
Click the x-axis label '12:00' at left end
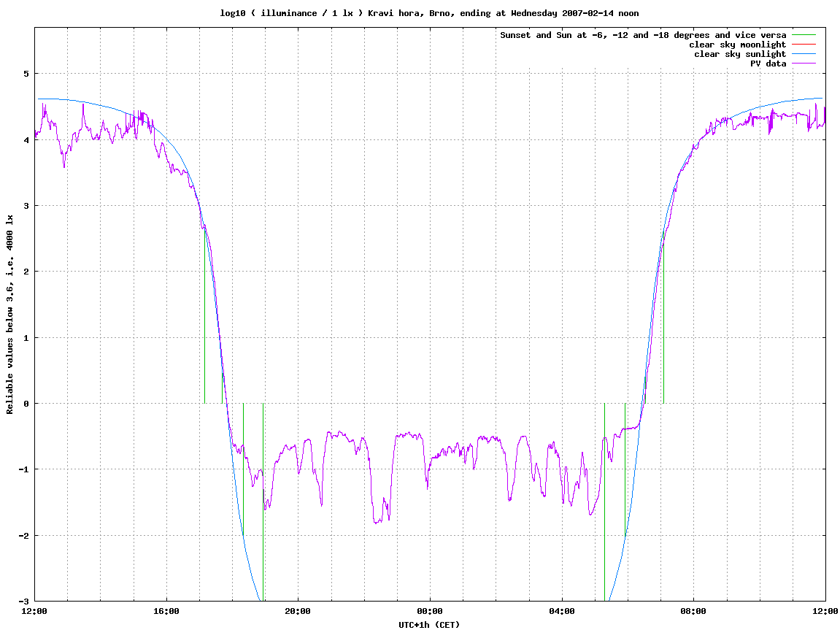coord(34,611)
